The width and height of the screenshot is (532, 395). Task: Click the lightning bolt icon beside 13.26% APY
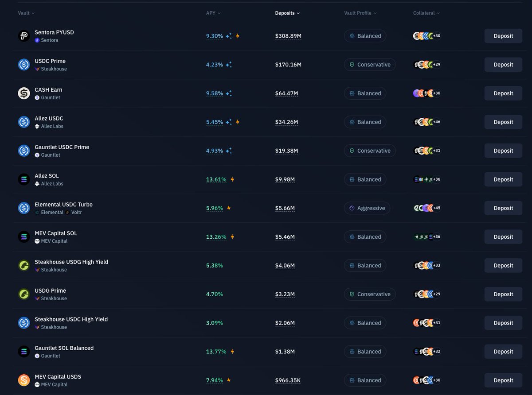[x=232, y=237]
